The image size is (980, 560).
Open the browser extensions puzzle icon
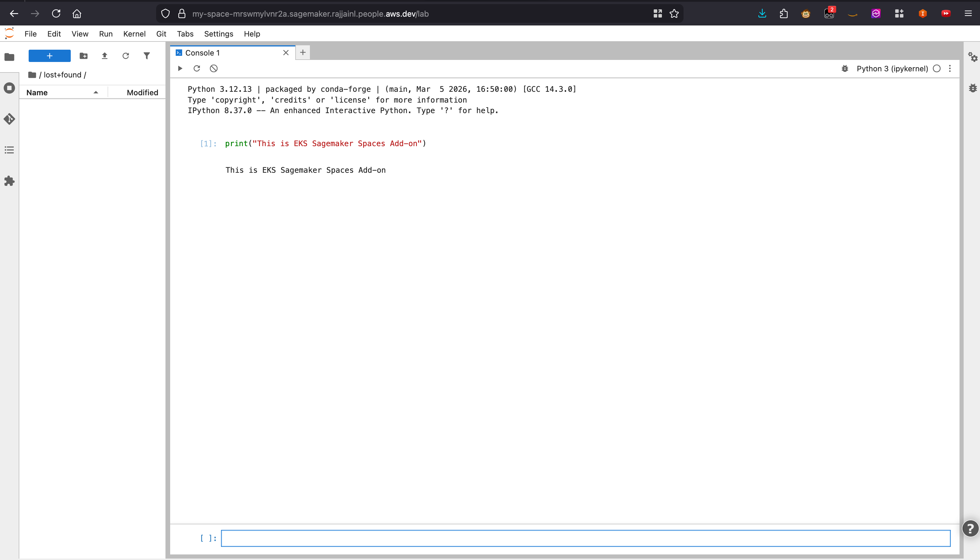pos(784,14)
